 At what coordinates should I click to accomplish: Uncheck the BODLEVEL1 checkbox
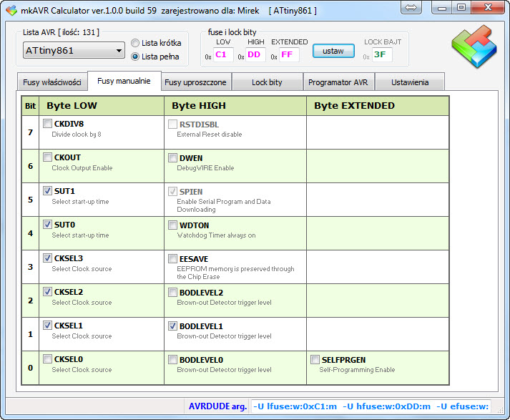172,326
